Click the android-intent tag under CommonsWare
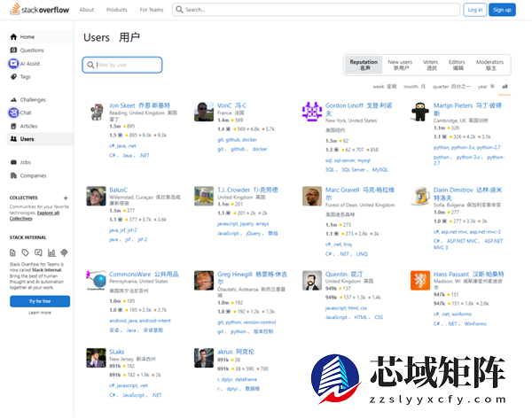 click(x=155, y=321)
